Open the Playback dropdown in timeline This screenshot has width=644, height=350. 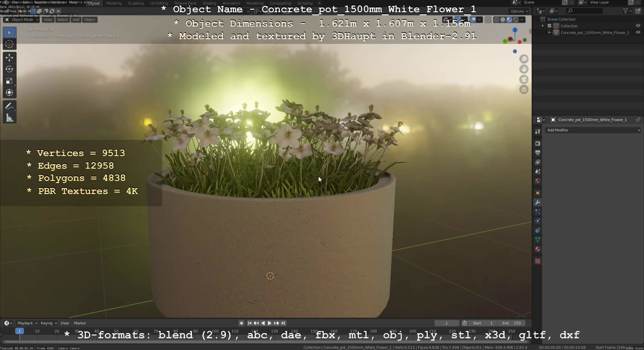[27, 323]
